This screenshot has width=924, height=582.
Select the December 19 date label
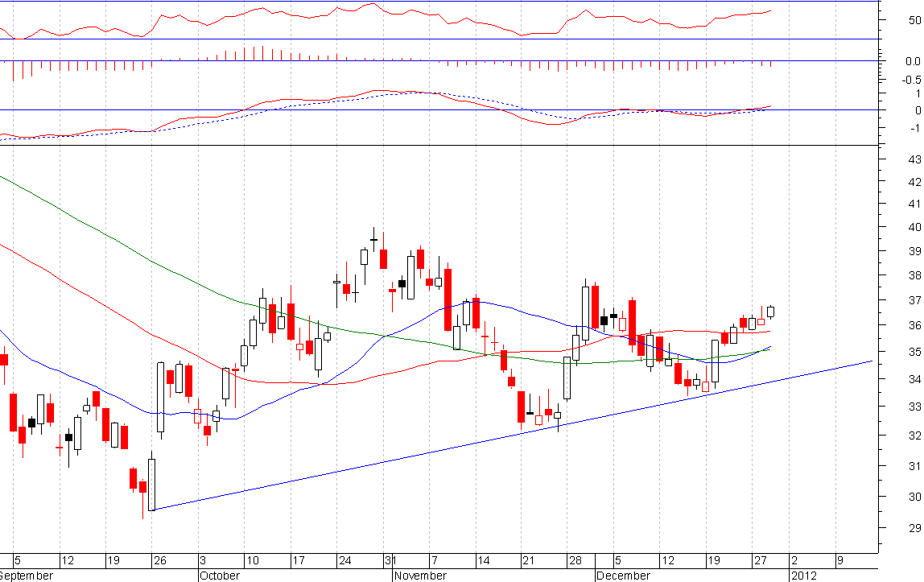pos(714,560)
